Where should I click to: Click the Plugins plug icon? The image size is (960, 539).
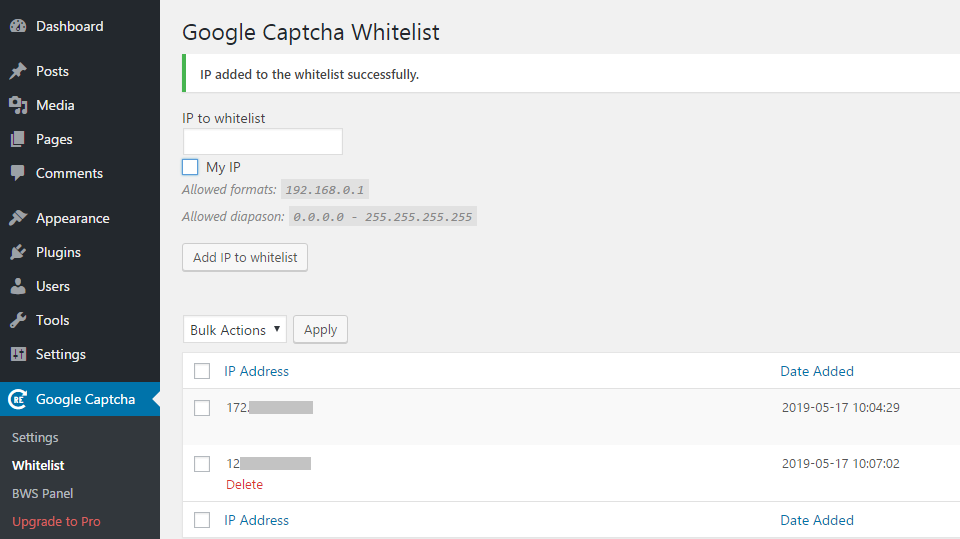(x=18, y=252)
